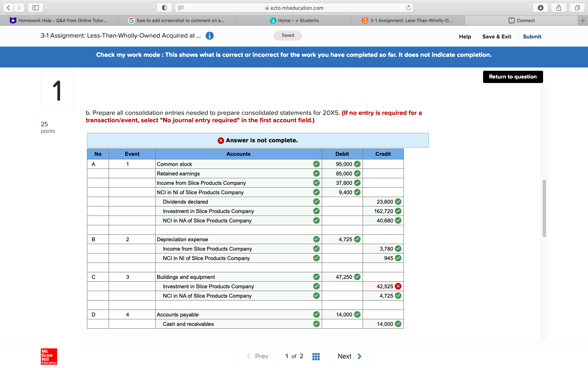Click the blue info icon beside assignment title
The image size is (588, 368).
coord(209,36)
